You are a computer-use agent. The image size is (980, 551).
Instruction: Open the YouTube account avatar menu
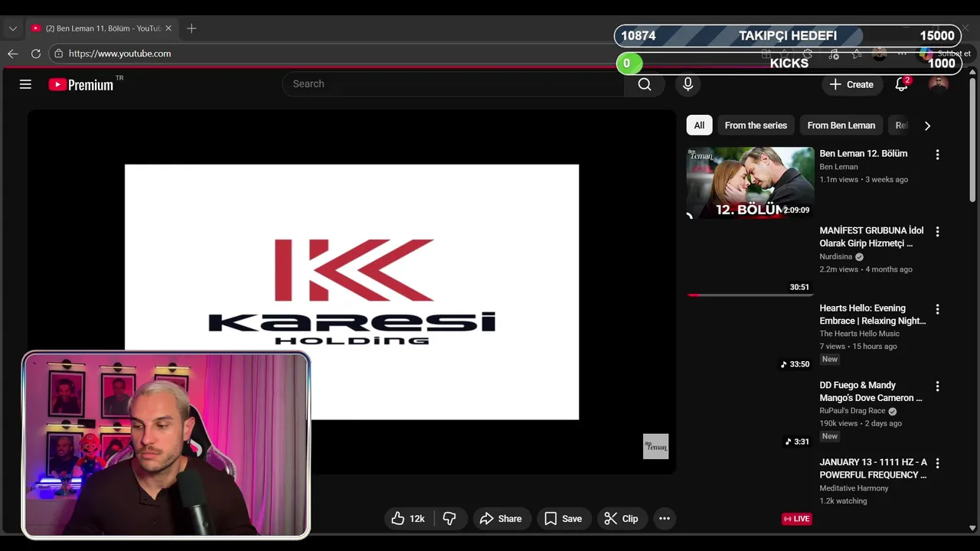tap(939, 84)
